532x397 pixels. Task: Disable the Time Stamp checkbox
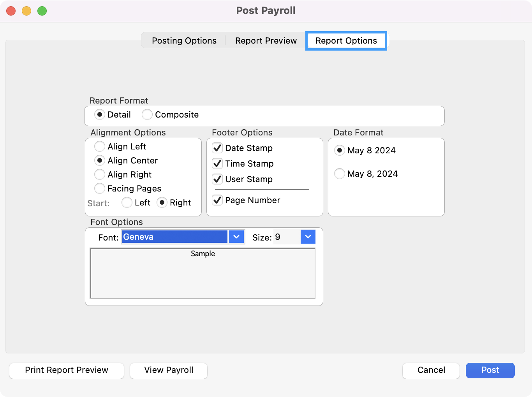click(x=217, y=163)
